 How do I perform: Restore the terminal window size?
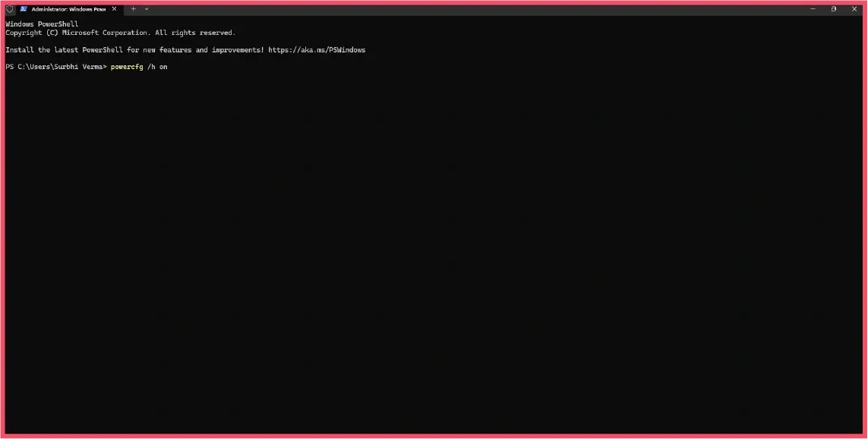tap(833, 8)
